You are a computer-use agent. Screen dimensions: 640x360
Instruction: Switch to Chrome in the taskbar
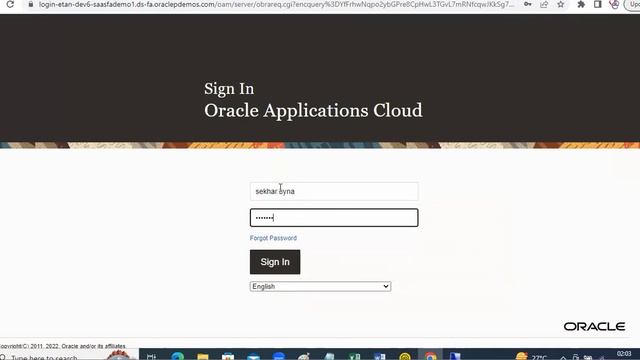click(430, 356)
